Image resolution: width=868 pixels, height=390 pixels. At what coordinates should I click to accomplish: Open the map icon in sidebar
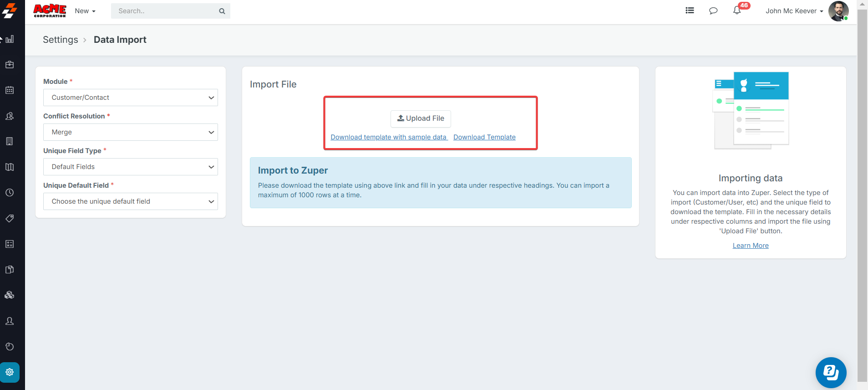click(x=10, y=167)
